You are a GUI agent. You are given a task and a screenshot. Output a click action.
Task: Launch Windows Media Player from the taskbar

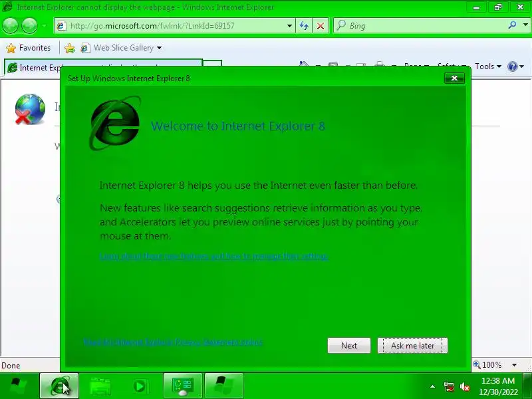pyautogui.click(x=140, y=386)
